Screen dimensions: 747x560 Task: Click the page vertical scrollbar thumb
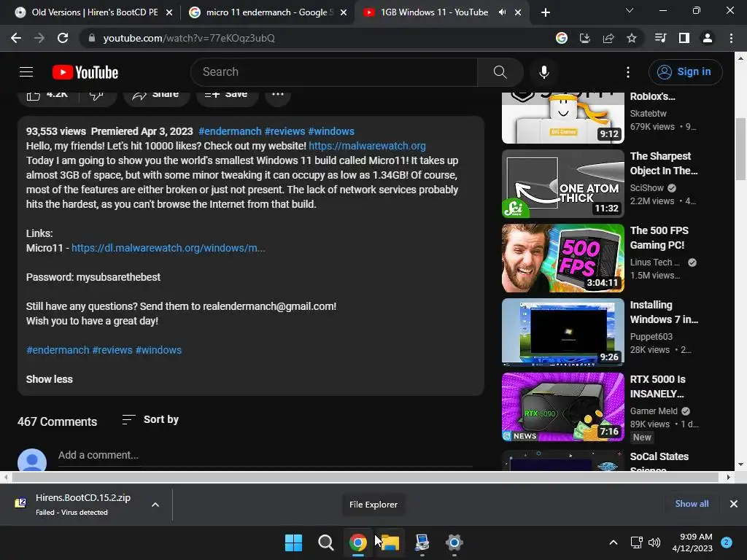(740, 149)
